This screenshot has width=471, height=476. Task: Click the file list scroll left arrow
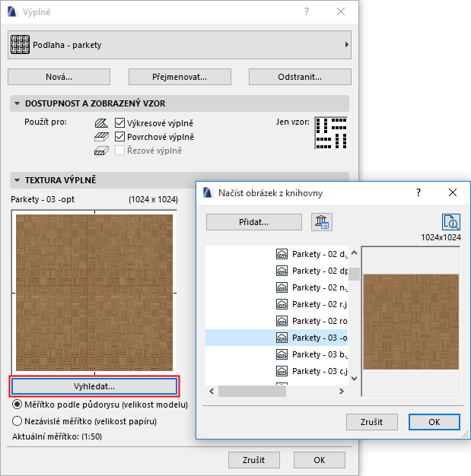212,392
